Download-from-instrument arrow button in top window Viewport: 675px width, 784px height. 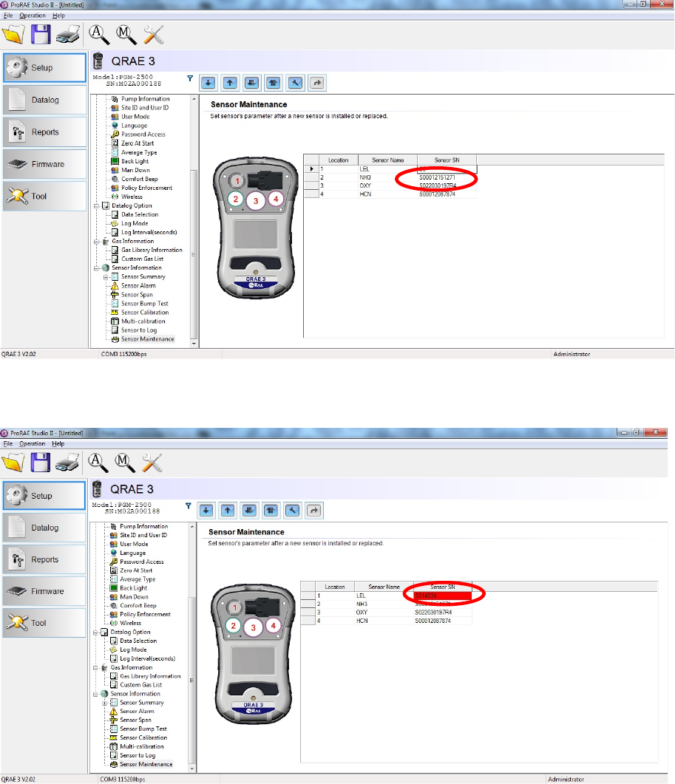coord(208,83)
